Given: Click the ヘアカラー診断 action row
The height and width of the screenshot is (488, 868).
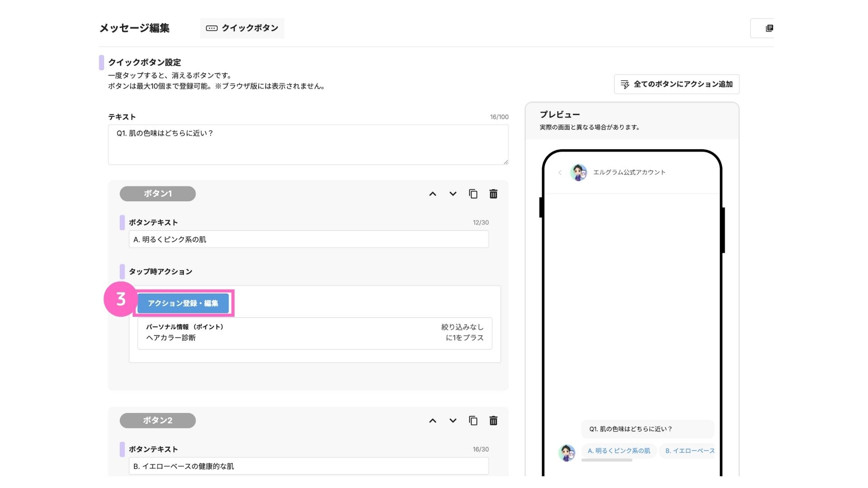Looking at the screenshot, I should [x=315, y=333].
